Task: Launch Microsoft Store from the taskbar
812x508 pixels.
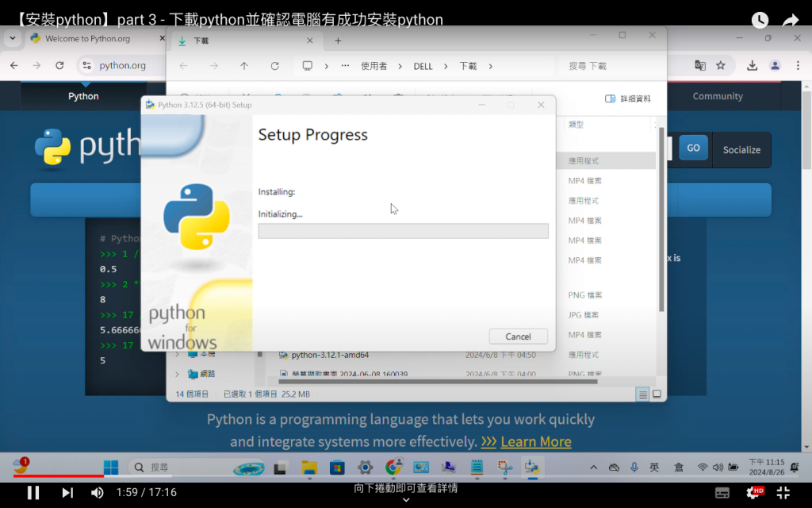Action: pyautogui.click(x=337, y=468)
